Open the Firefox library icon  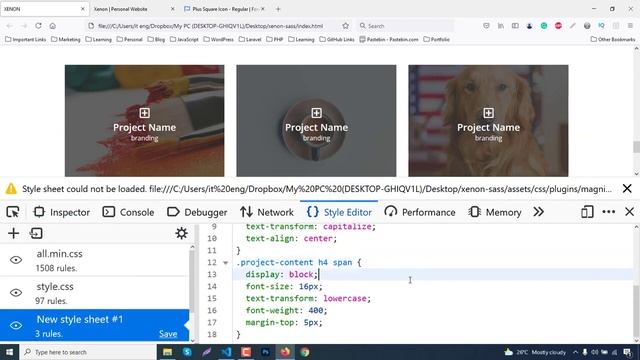pos(500,26)
